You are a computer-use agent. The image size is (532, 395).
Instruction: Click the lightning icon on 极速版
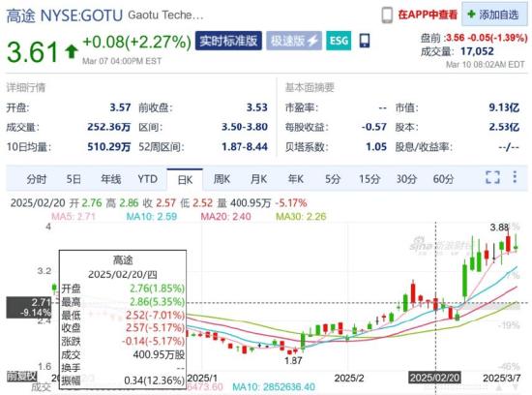pyautogui.click(x=312, y=41)
